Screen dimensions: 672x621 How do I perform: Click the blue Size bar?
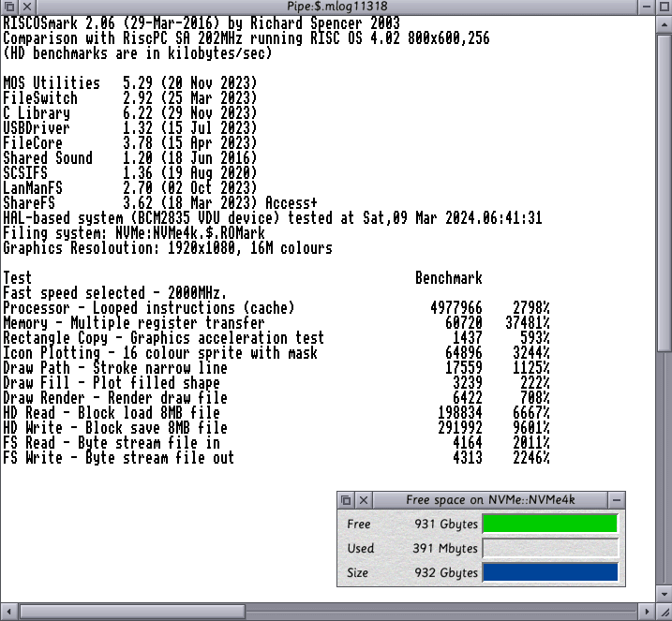point(550,572)
